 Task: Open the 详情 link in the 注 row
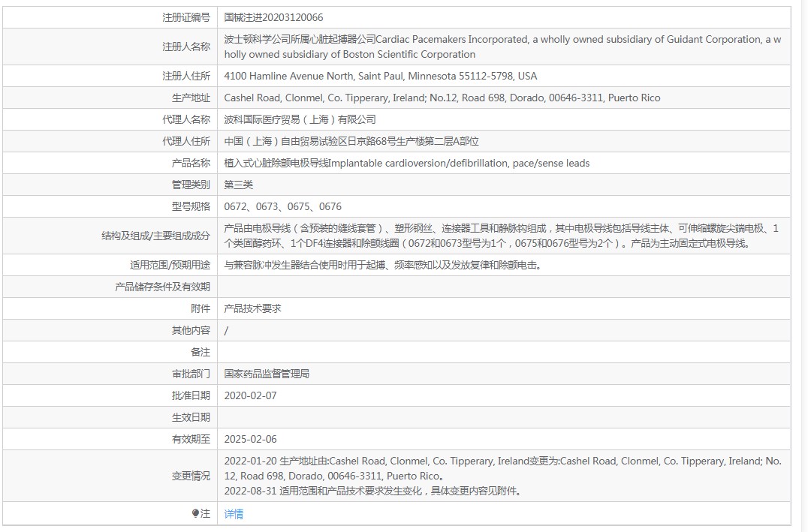(x=234, y=514)
